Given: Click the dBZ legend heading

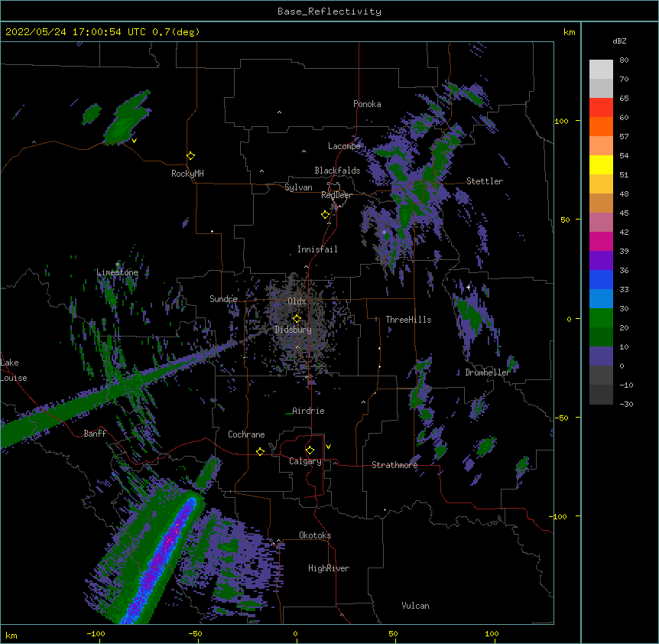Looking at the screenshot, I should (x=619, y=41).
